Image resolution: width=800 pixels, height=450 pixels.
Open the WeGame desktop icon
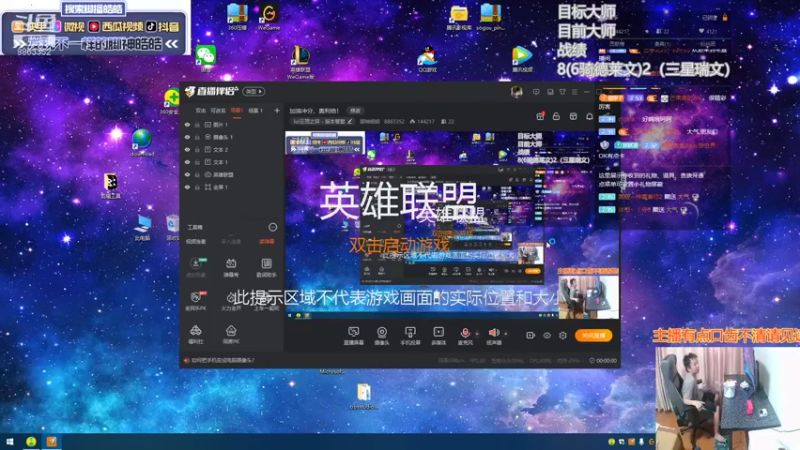(269, 17)
